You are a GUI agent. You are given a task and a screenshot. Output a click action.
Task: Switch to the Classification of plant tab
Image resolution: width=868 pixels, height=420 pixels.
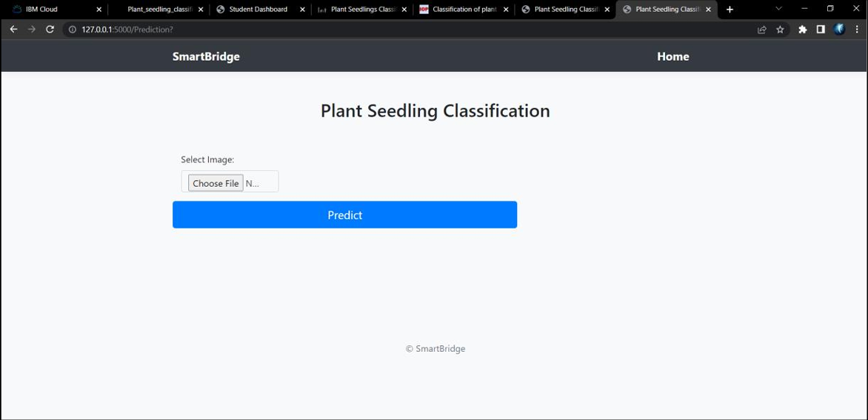pos(464,10)
